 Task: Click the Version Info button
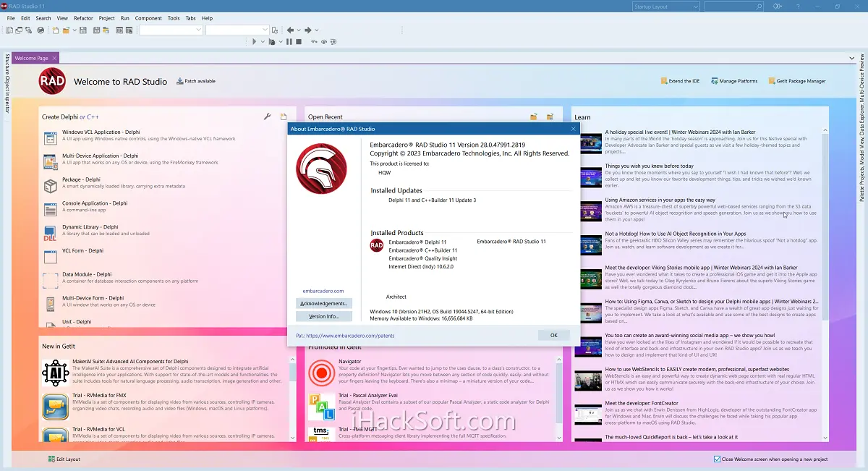click(324, 316)
